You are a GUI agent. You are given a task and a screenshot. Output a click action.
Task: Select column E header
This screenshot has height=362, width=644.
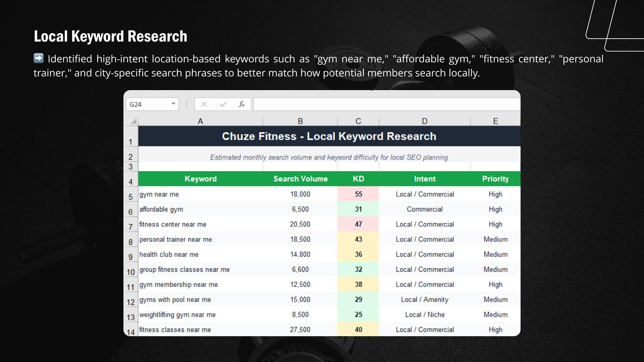coord(495,121)
